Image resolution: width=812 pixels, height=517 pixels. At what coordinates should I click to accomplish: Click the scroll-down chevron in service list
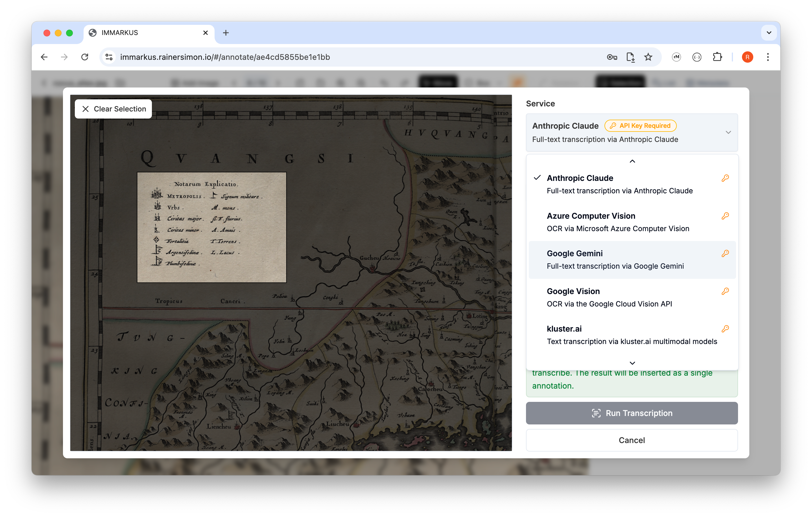[632, 363]
